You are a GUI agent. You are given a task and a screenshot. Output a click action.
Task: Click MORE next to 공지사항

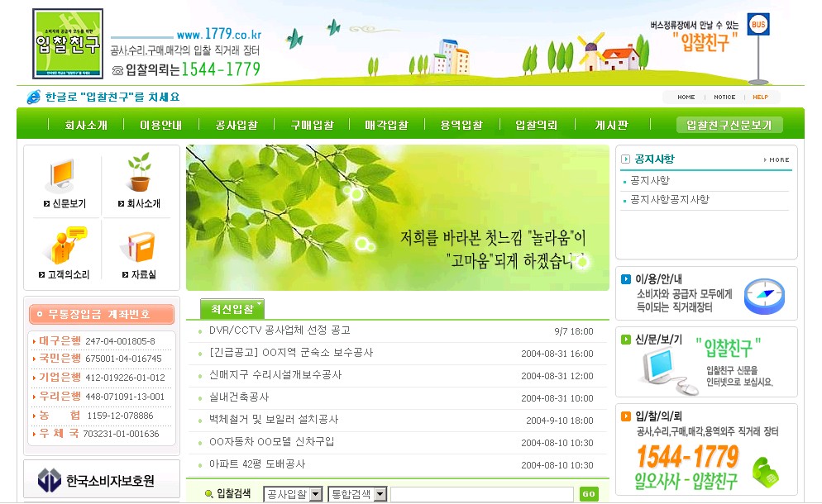(x=777, y=159)
